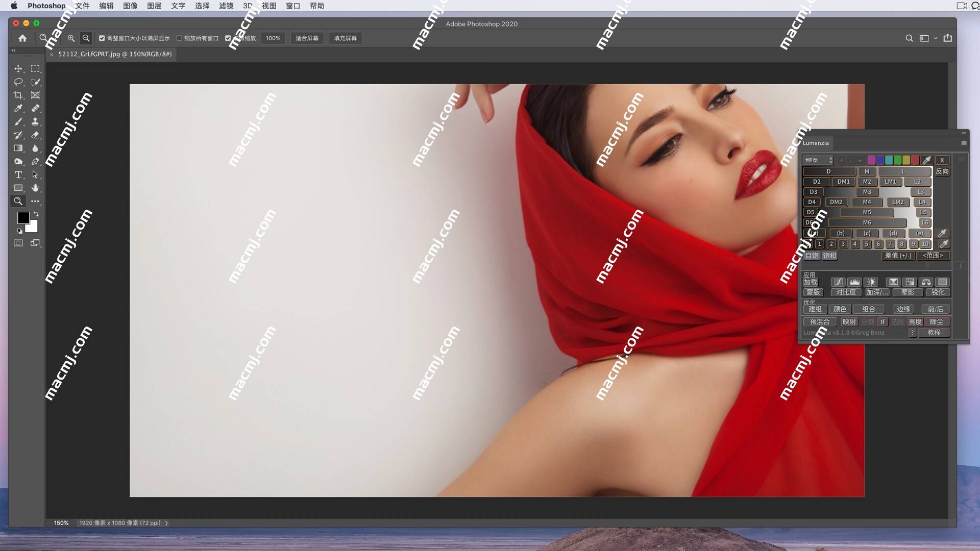The height and width of the screenshot is (551, 980).
Task: Reset default foreground and background colors
Action: [x=20, y=231]
